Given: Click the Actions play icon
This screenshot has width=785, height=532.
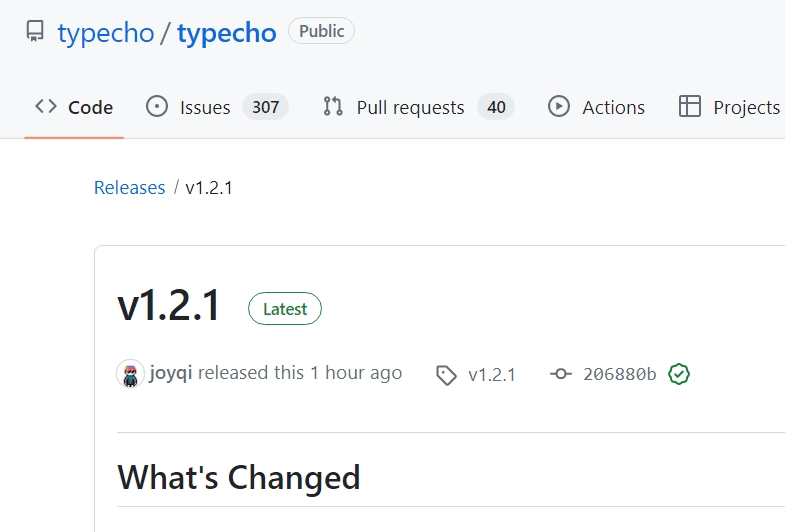Looking at the screenshot, I should click(559, 107).
